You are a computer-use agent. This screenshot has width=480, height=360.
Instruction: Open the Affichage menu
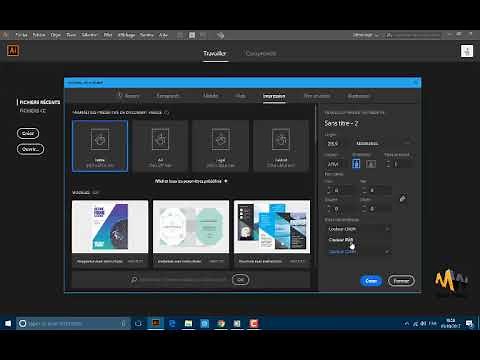point(126,35)
